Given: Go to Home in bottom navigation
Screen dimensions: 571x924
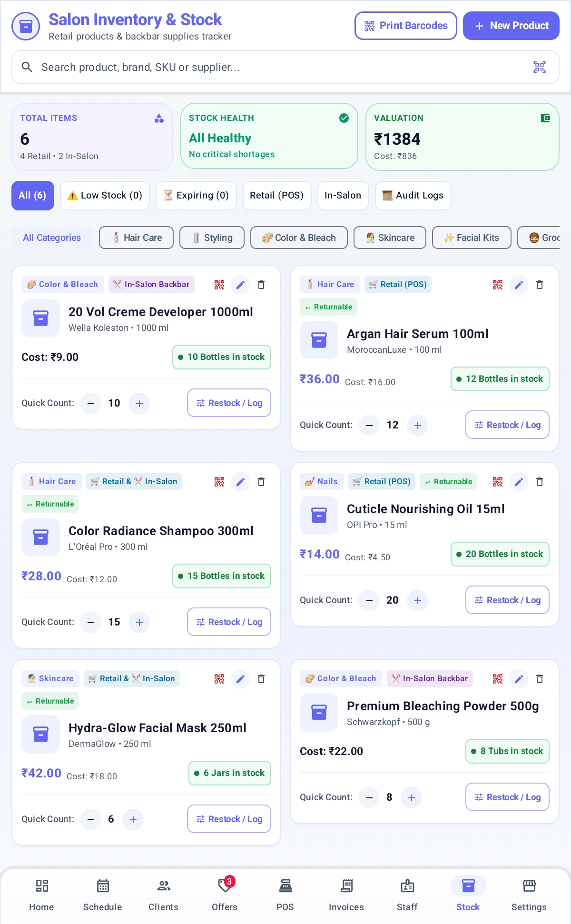Looking at the screenshot, I should 42,895.
